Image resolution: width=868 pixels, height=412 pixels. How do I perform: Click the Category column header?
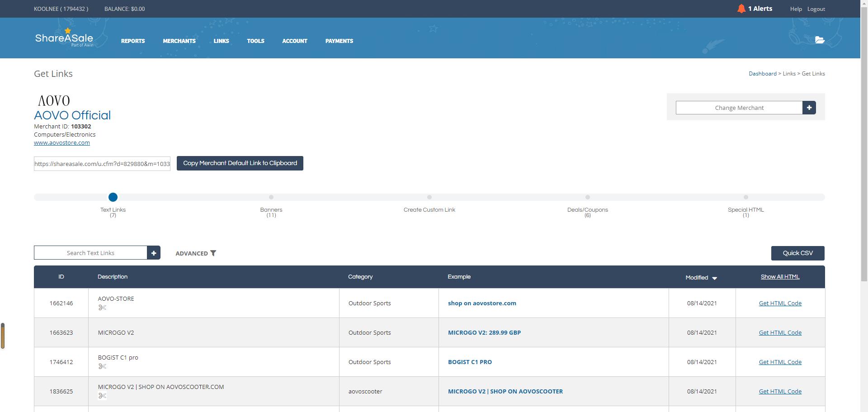(x=360, y=277)
